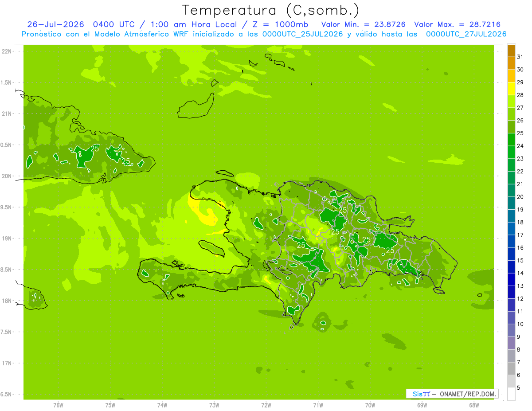The width and height of the screenshot is (532, 411).
Task: Click the gray legend swatch between 6 and 7
Action: coord(511,368)
